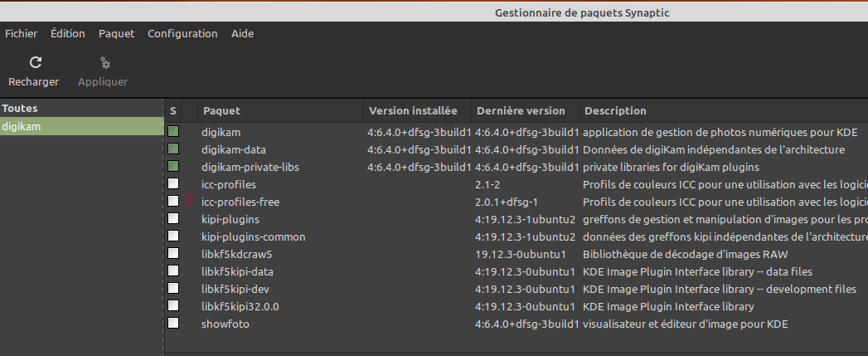This screenshot has height=356, width=868.
Task: Select the digikam package name
Action: click(221, 133)
